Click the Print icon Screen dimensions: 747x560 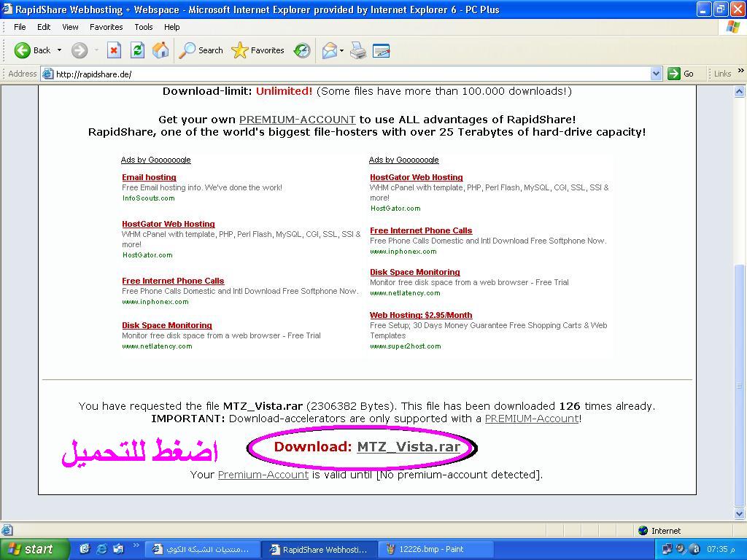click(357, 50)
